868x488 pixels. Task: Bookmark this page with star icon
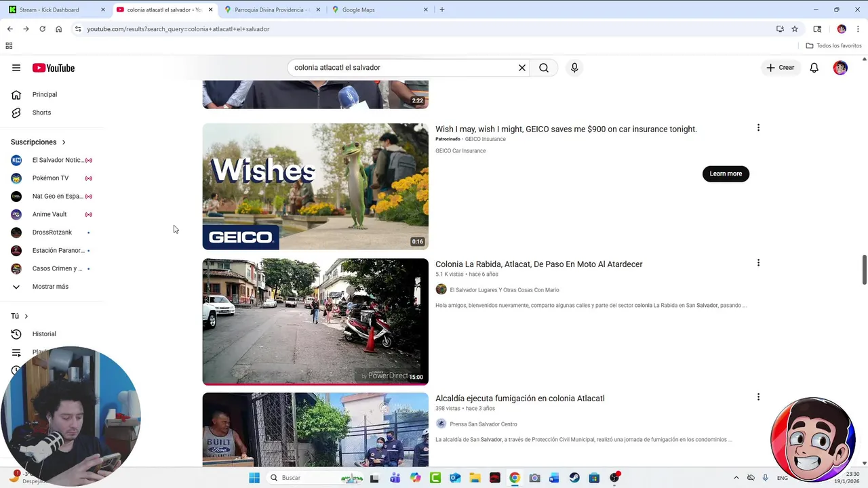795,29
